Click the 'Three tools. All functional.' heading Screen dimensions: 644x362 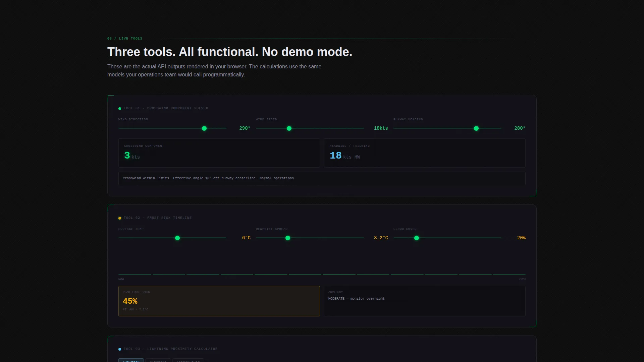pos(230,52)
